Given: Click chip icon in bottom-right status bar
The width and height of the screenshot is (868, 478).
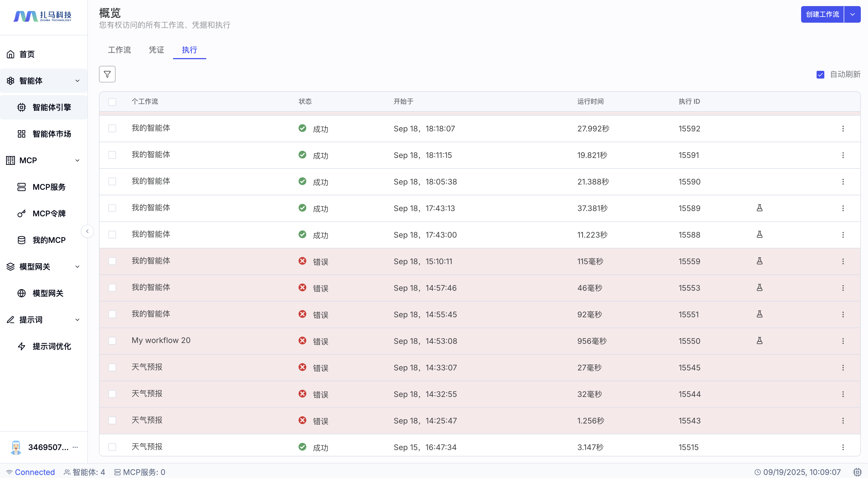Looking at the screenshot, I should pos(857,472).
